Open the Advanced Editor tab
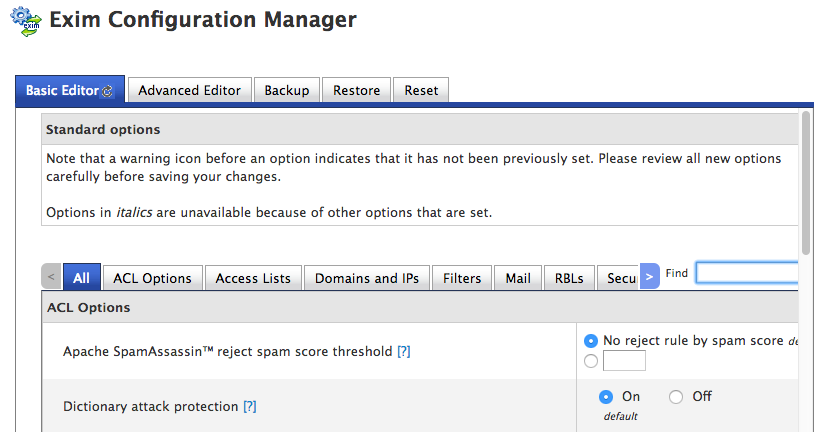This screenshot has width=832, height=432. [189, 90]
